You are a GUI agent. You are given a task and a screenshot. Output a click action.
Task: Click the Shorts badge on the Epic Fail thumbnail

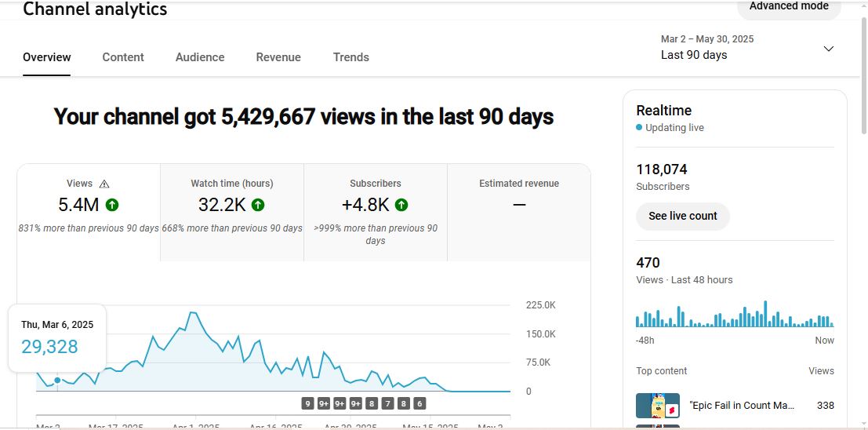coord(671,410)
